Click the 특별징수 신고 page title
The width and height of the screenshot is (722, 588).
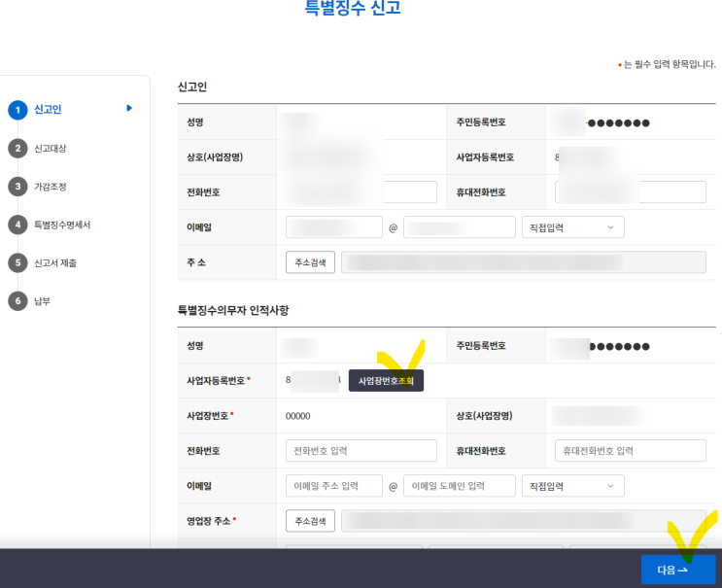353,8
